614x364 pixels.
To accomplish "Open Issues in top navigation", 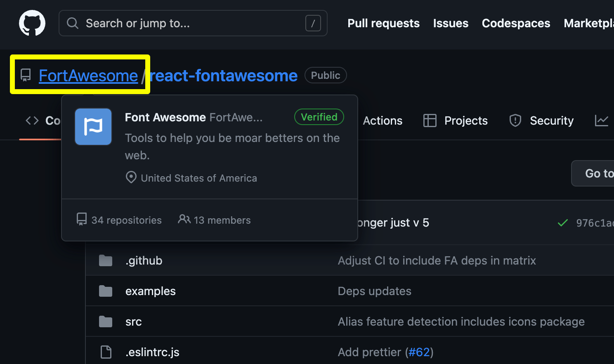I will (451, 23).
